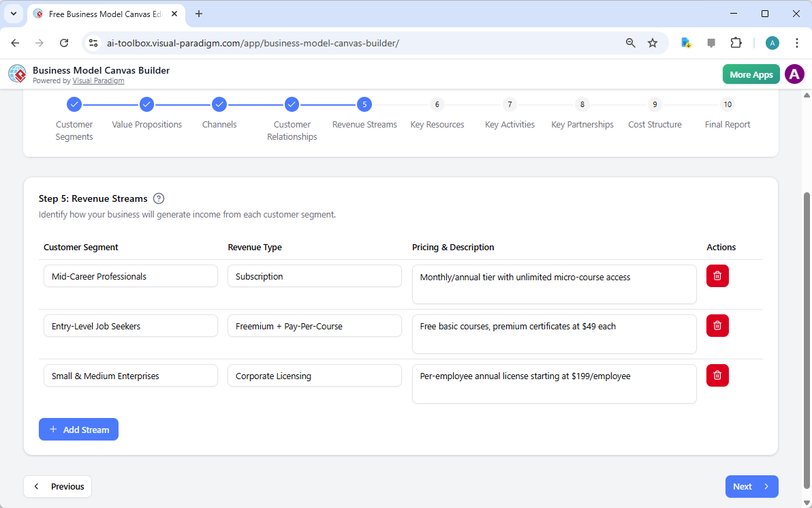Click the Business Model Canvas Builder logo
812x508 pixels.
(16, 74)
